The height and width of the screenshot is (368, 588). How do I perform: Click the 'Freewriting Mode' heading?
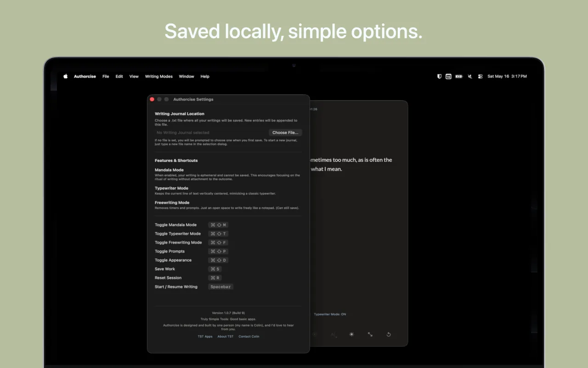172,202
